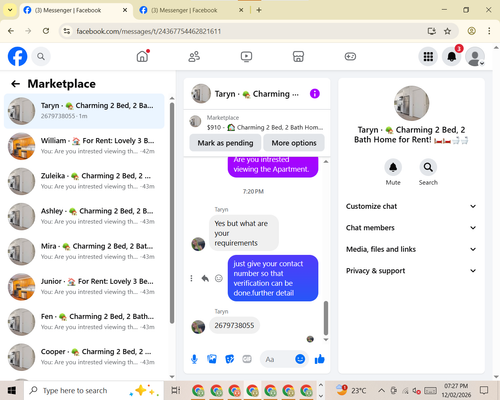The height and width of the screenshot is (400, 500).
Task: Open William's For Rent Lovely 3 B conversation
Action: click(x=84, y=146)
